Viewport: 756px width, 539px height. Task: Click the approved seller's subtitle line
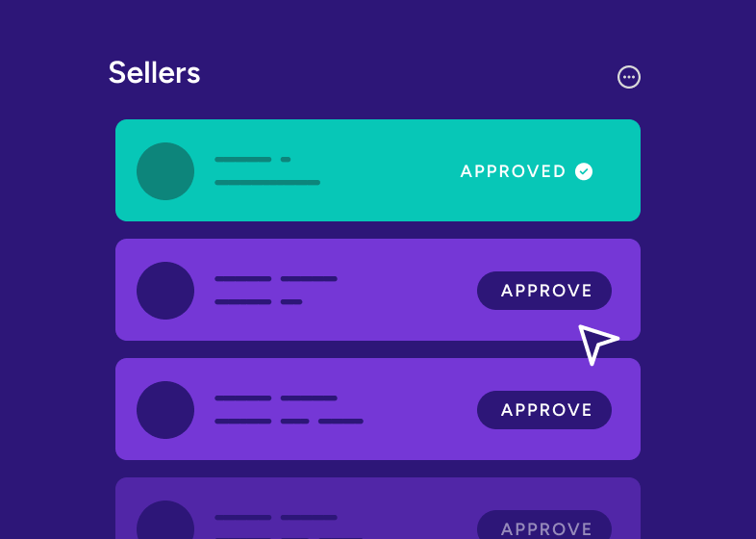coord(267,183)
